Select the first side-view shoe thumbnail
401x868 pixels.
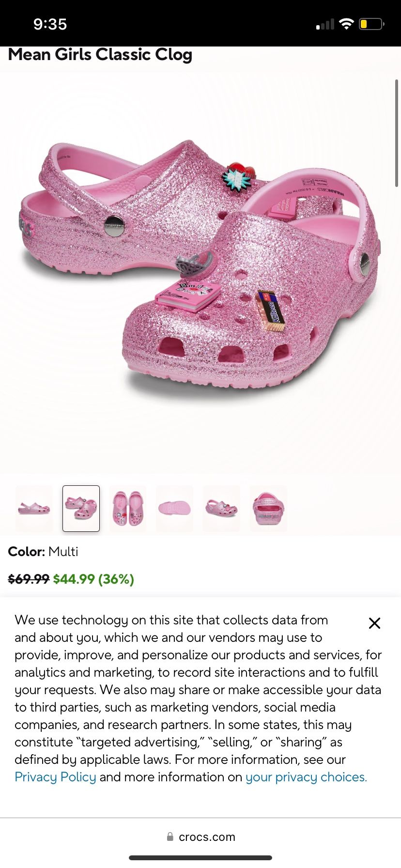click(x=34, y=509)
